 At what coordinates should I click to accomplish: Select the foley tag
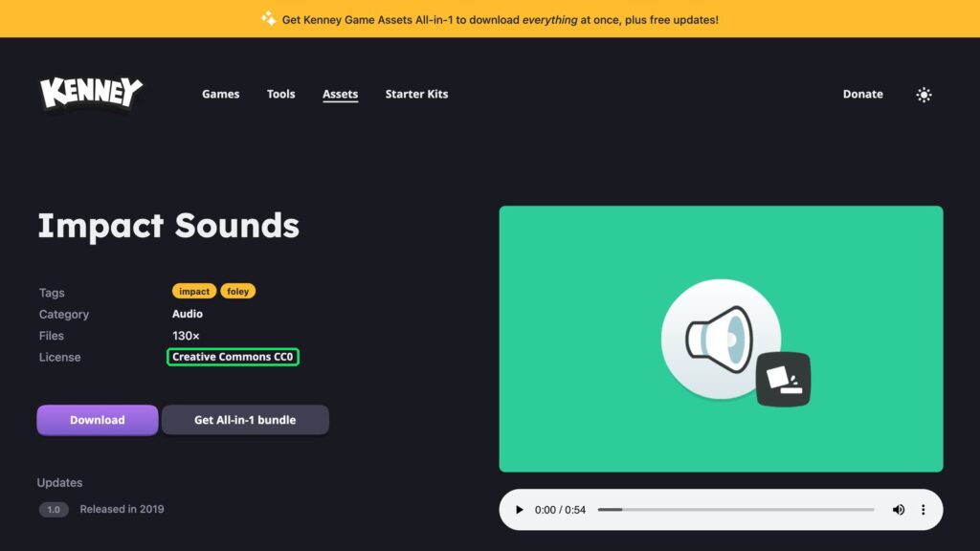pos(237,291)
